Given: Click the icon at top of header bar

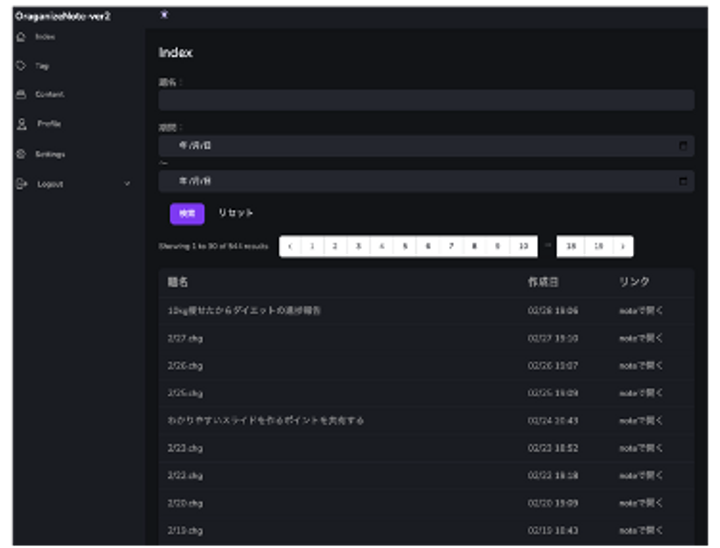Looking at the screenshot, I should click(164, 15).
